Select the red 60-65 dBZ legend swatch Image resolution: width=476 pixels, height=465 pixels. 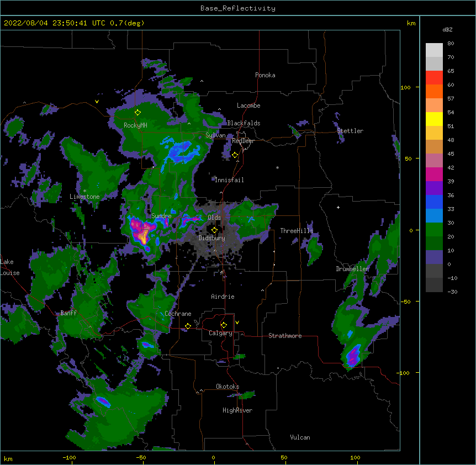click(434, 78)
